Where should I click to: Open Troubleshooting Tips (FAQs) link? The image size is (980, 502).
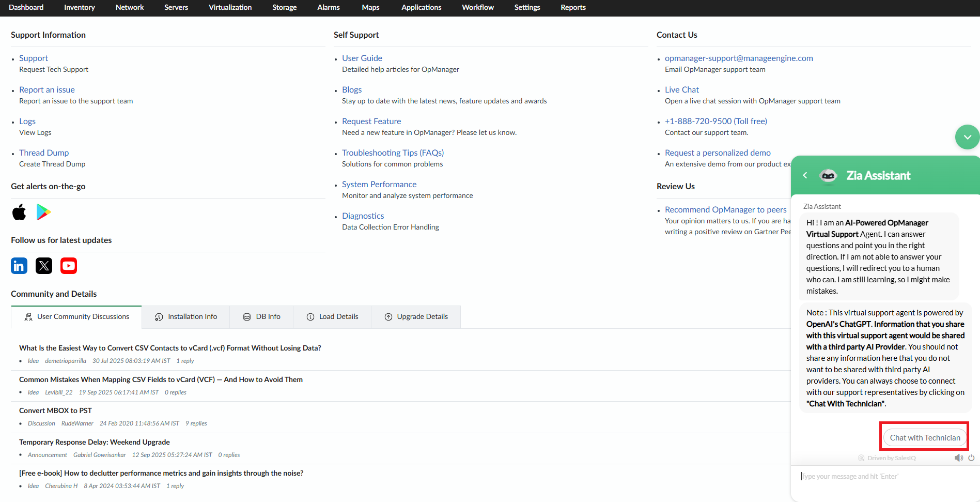(x=393, y=153)
